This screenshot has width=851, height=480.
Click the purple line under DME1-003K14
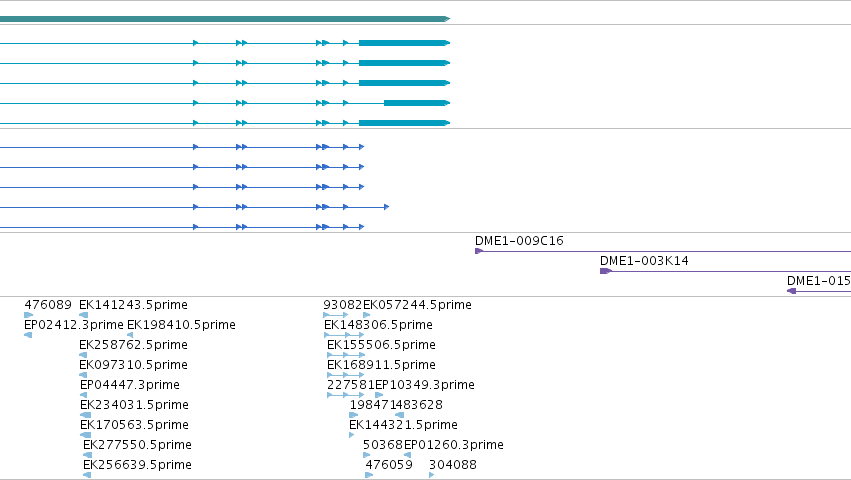click(727, 271)
